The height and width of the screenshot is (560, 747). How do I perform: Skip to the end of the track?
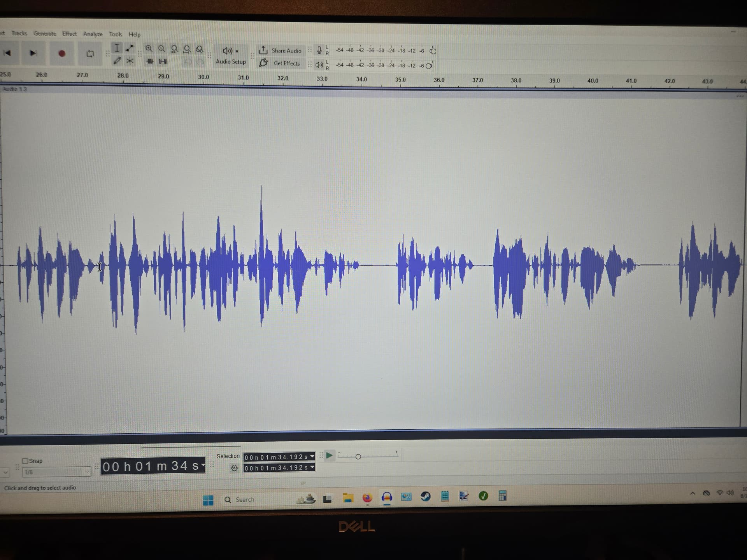tap(34, 53)
